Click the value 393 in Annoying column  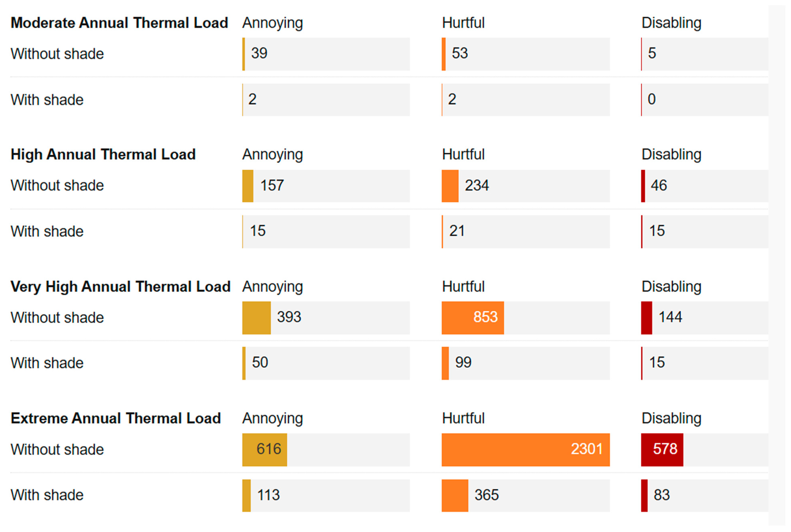click(289, 317)
